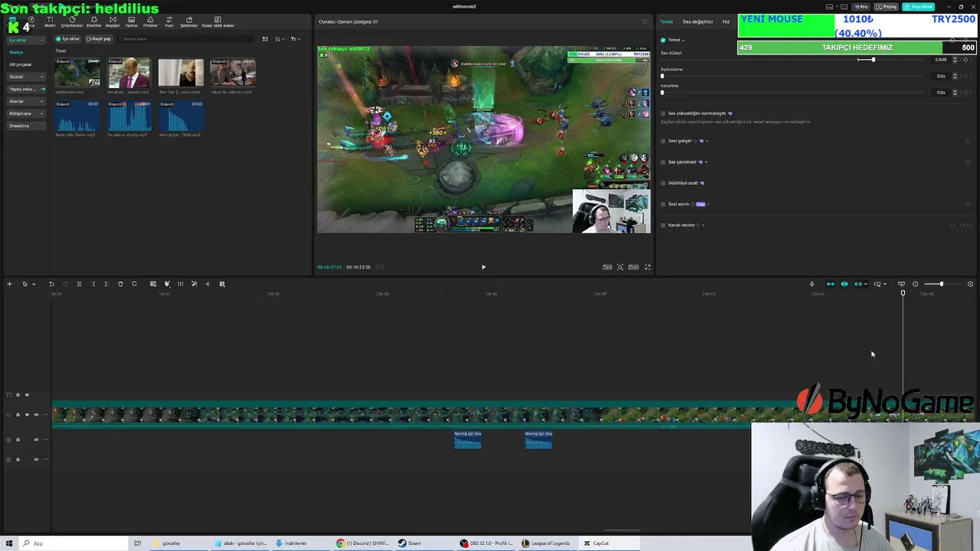This screenshot has height=551, width=980.
Task: Switch to Ses değiştirici tab
Action: click(x=697, y=21)
